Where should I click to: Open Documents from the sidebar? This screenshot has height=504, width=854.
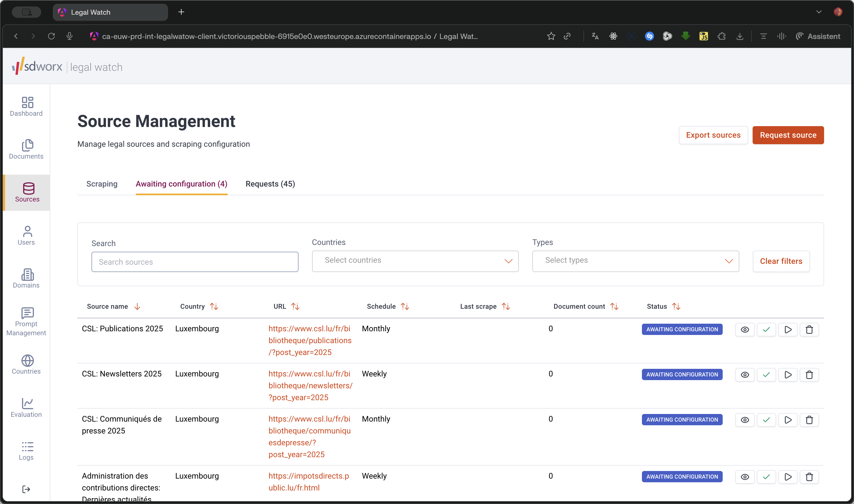click(26, 150)
